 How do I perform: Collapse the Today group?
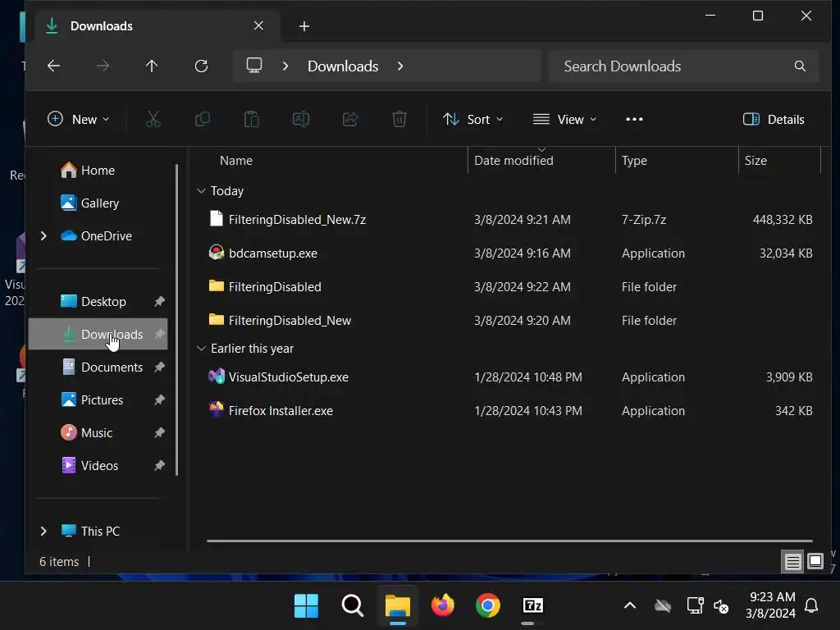point(202,190)
